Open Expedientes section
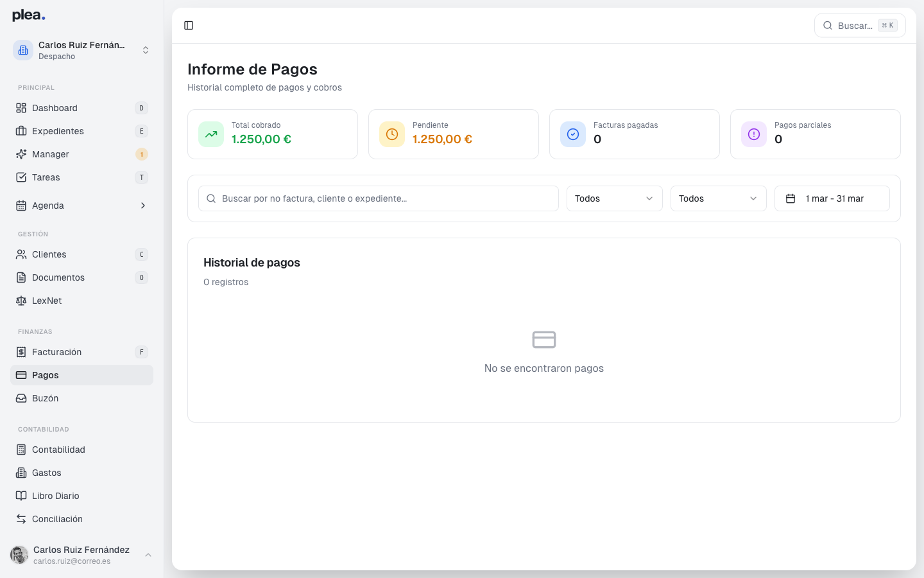Image resolution: width=924 pixels, height=578 pixels. (81, 131)
